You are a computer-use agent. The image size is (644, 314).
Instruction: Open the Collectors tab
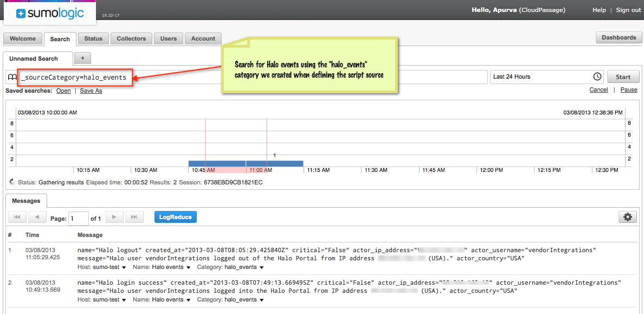pyautogui.click(x=131, y=39)
